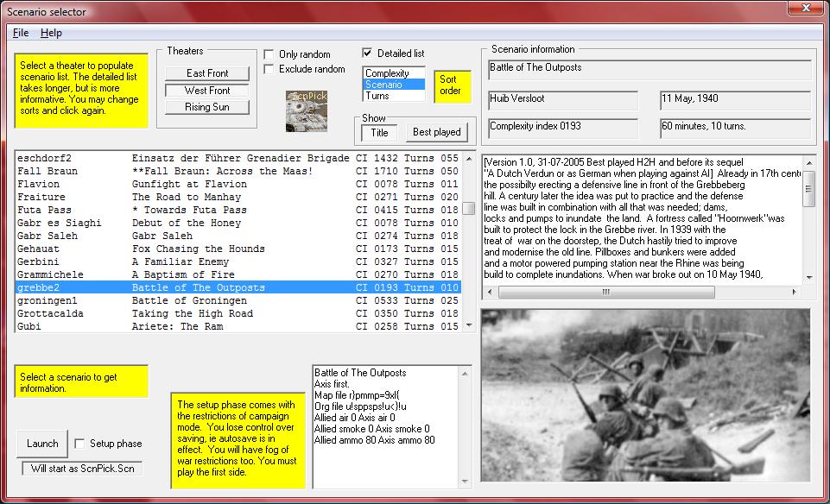Click the 60 minutes, 10 turns field

tap(735, 129)
